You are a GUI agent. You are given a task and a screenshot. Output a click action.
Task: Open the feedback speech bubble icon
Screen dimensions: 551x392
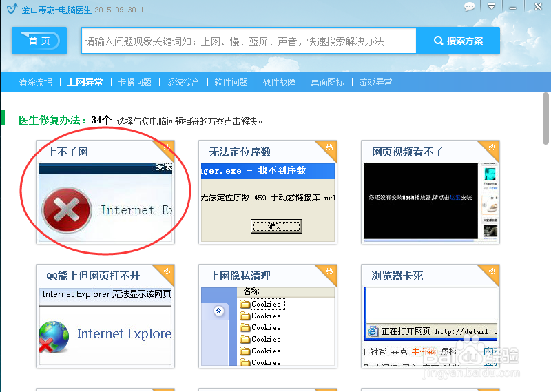[x=469, y=6]
